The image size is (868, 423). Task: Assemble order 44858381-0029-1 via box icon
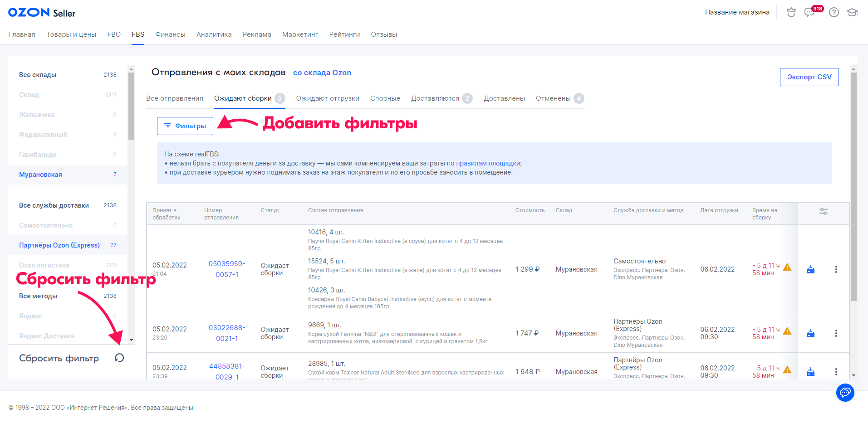coord(811,372)
